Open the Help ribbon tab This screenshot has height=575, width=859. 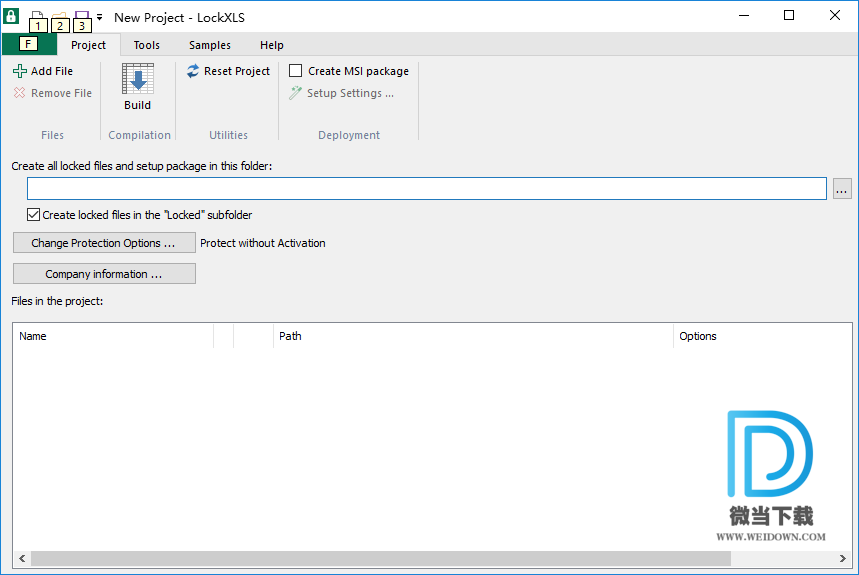coord(272,45)
